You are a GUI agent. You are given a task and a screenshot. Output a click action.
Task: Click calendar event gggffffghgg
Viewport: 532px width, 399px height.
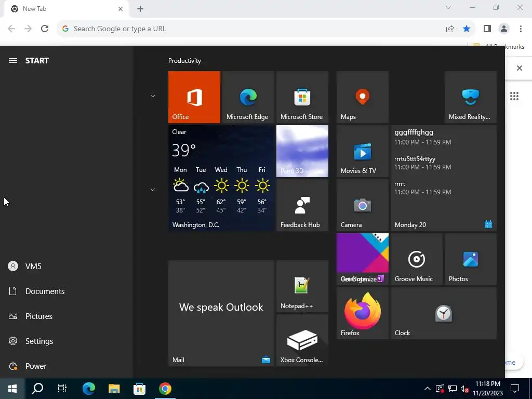point(423,137)
